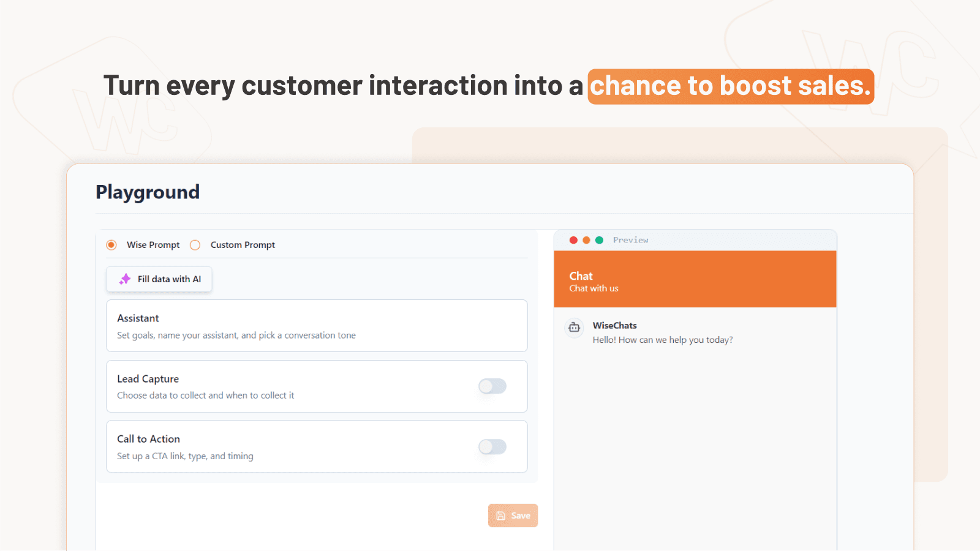Click the orange dot in the Preview title bar
Image resolution: width=980 pixels, height=551 pixels.
pyautogui.click(x=586, y=240)
